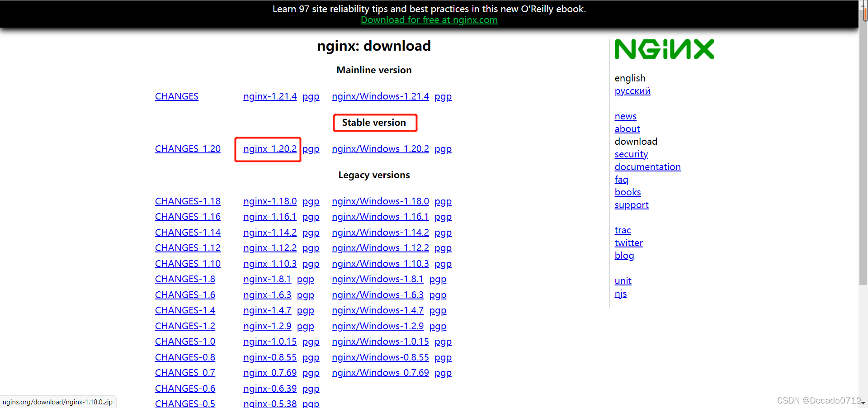Open CHANGES-1.4 changelog

point(185,310)
